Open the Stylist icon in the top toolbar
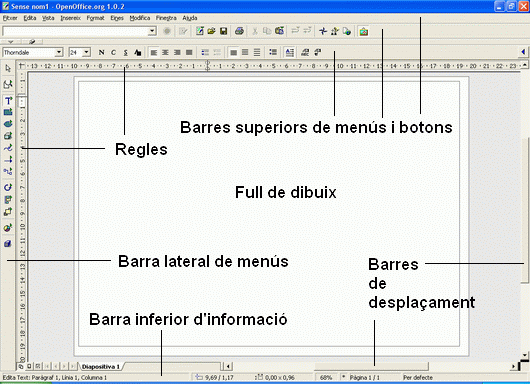The width and height of the screenshot is (530, 384). pos(335,31)
